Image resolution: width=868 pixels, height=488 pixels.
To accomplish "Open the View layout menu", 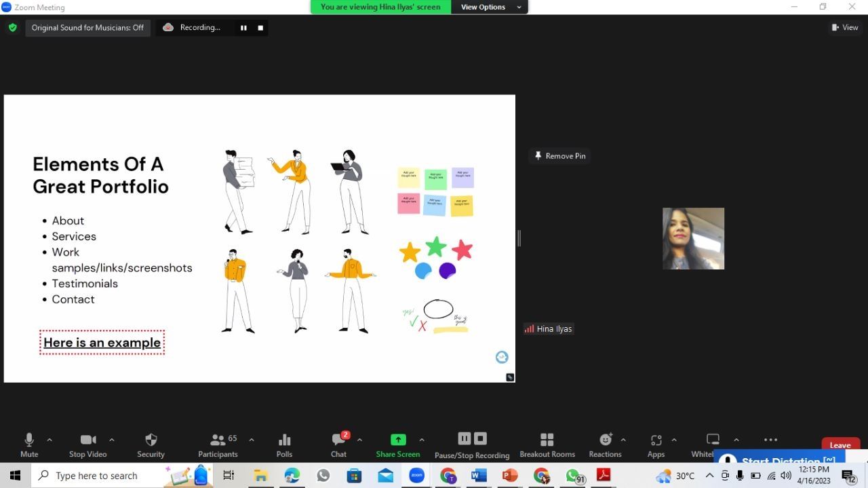I will (845, 28).
